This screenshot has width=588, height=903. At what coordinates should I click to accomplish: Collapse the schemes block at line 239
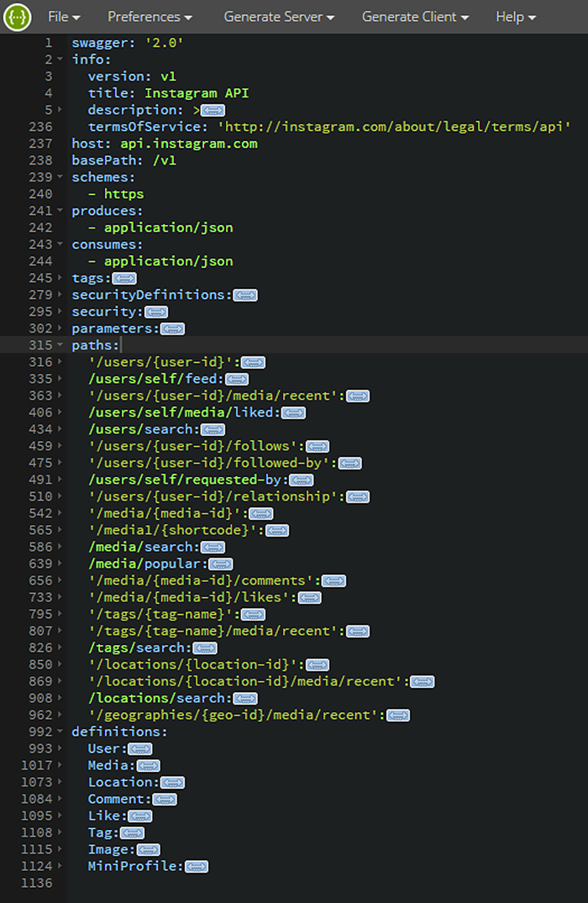point(60,177)
